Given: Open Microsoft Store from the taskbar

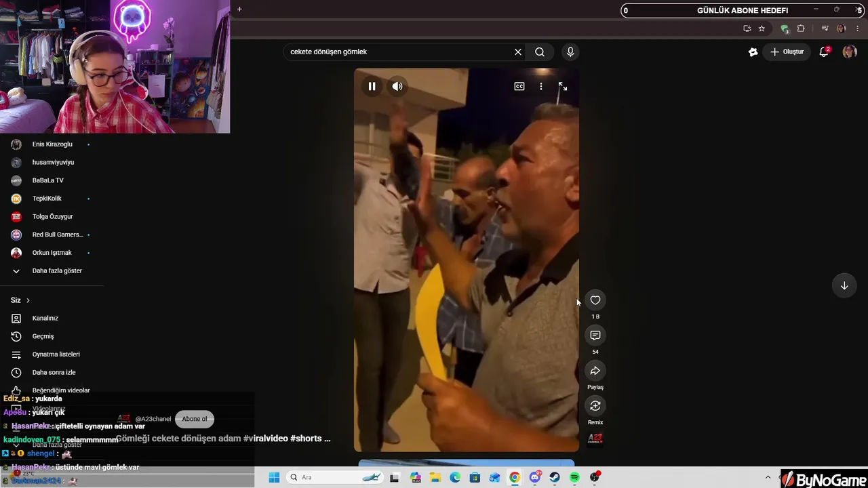Looking at the screenshot, I should pos(475,477).
